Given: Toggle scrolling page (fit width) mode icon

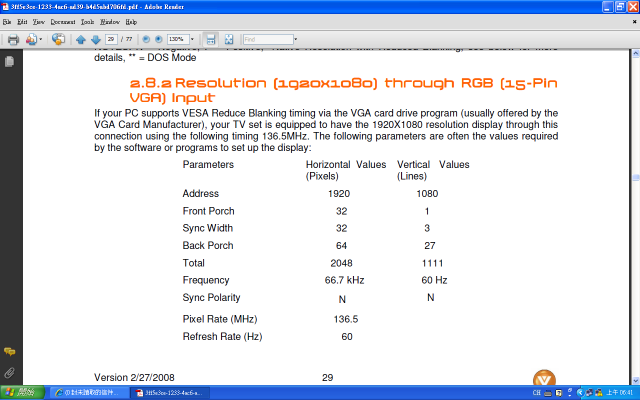Looking at the screenshot, I should click(211, 40).
